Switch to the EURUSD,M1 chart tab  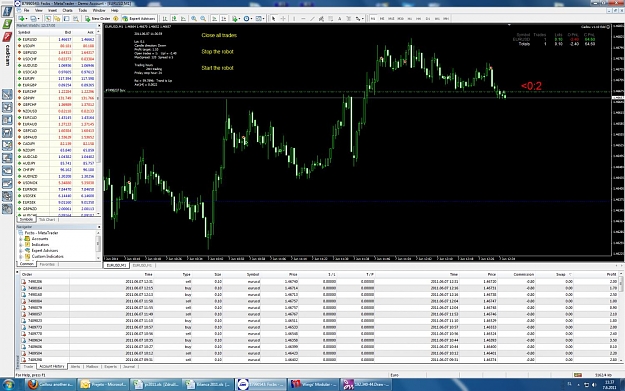(x=116, y=265)
